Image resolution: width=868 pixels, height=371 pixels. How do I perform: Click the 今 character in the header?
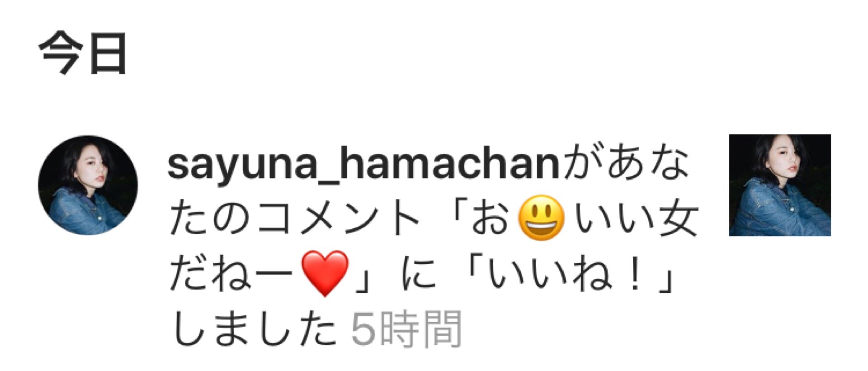click(61, 53)
